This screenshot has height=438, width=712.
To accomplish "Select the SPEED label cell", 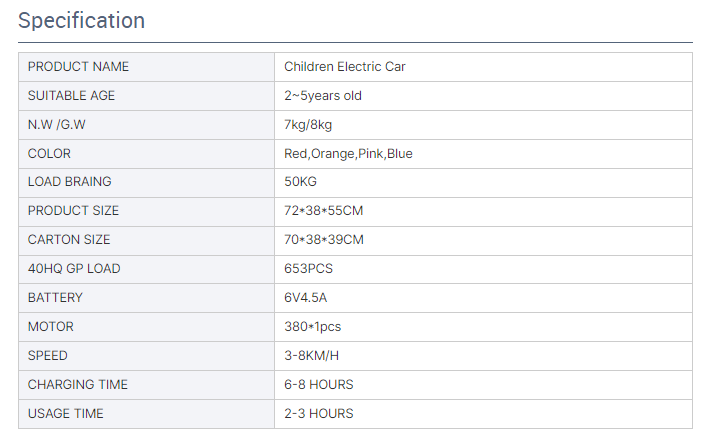I will [49, 356].
